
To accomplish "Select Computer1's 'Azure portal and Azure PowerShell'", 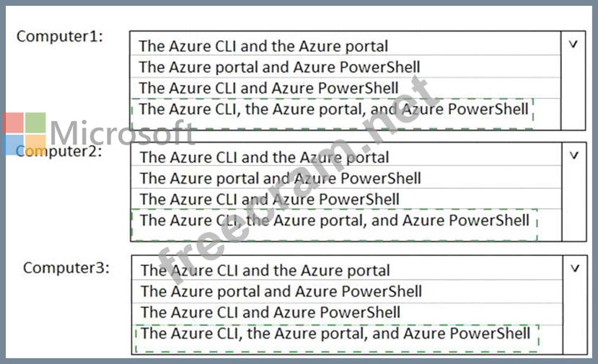I will [x=279, y=67].
